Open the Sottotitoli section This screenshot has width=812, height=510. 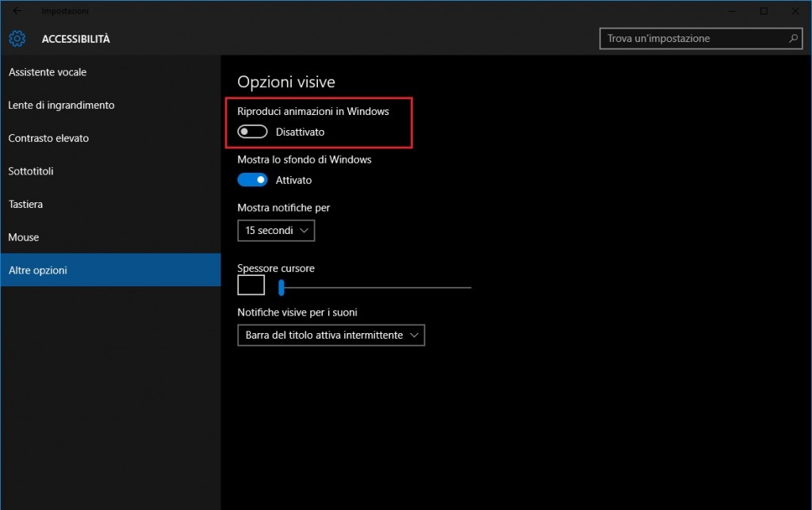[x=31, y=171]
